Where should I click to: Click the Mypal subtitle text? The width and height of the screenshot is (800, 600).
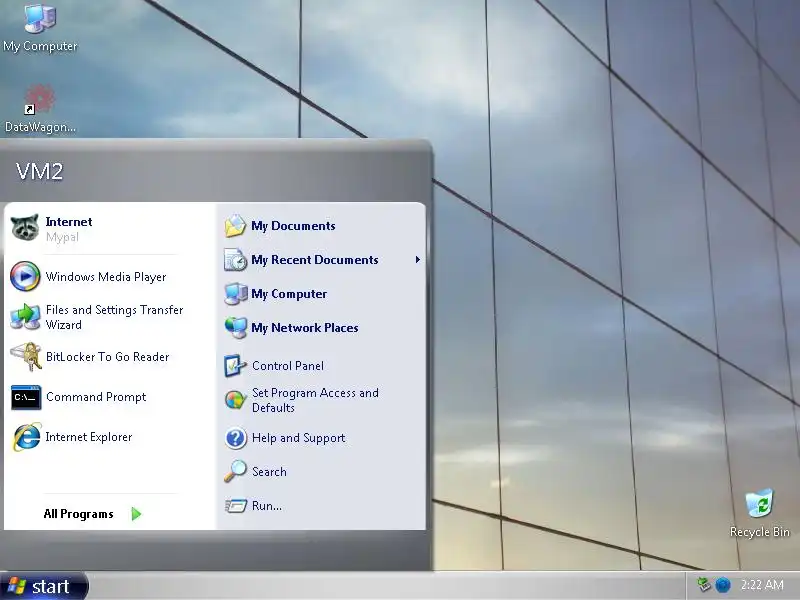click(62, 237)
